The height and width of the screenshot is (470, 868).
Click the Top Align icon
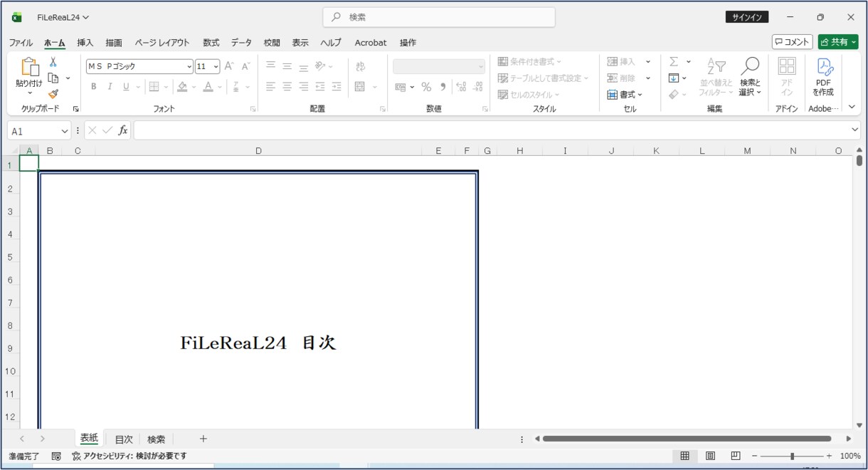click(x=270, y=66)
